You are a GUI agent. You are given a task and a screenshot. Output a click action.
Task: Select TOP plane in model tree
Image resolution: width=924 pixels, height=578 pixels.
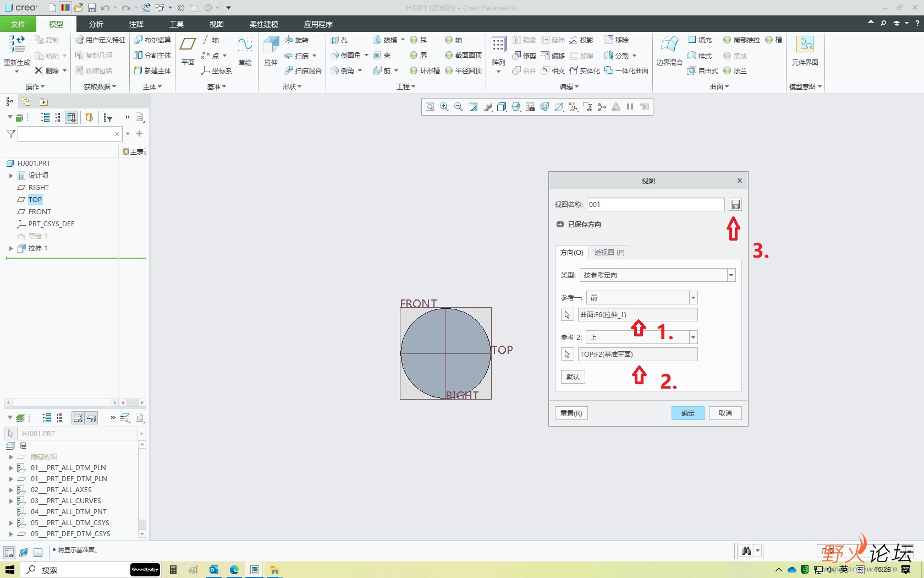click(35, 200)
